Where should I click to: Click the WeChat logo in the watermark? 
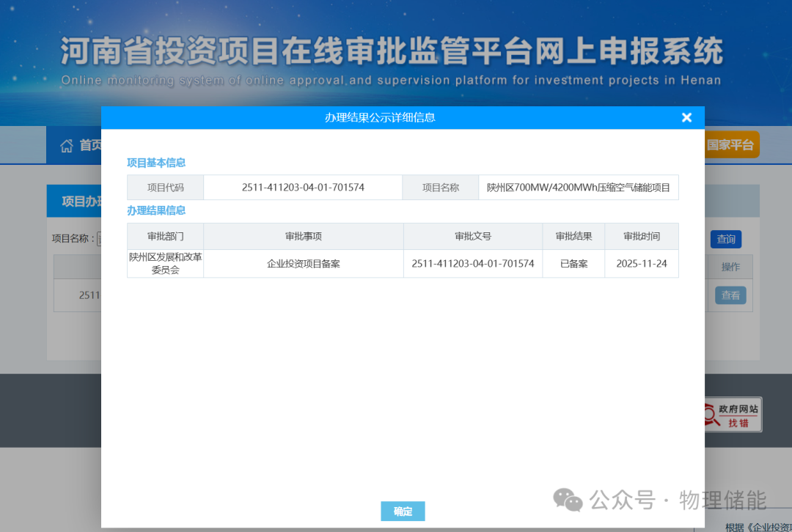click(x=568, y=500)
